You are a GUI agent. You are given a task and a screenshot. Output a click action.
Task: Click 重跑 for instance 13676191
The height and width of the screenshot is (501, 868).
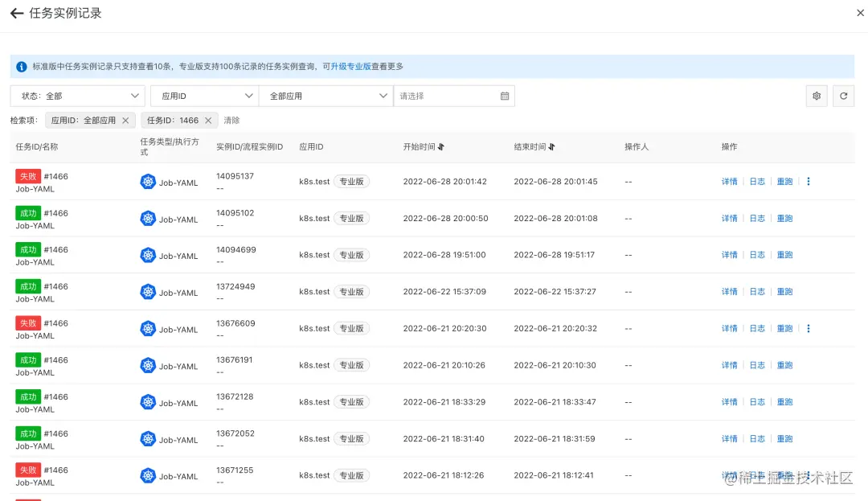pos(784,365)
